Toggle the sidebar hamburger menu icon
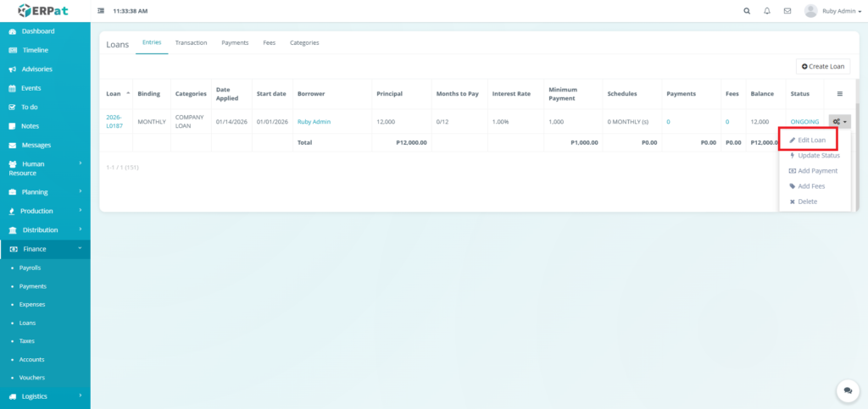The image size is (868, 409). 102,11
